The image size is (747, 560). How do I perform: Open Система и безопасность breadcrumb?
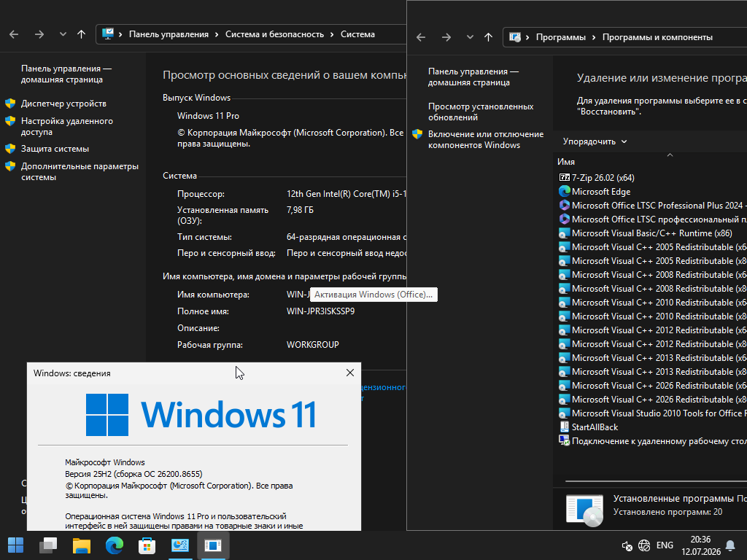pyautogui.click(x=274, y=34)
